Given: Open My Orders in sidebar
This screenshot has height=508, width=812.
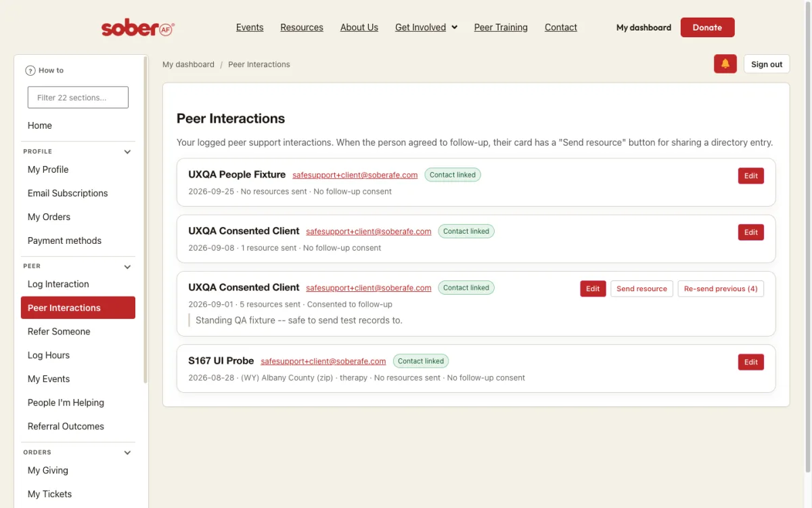Looking at the screenshot, I should (x=78, y=217).
